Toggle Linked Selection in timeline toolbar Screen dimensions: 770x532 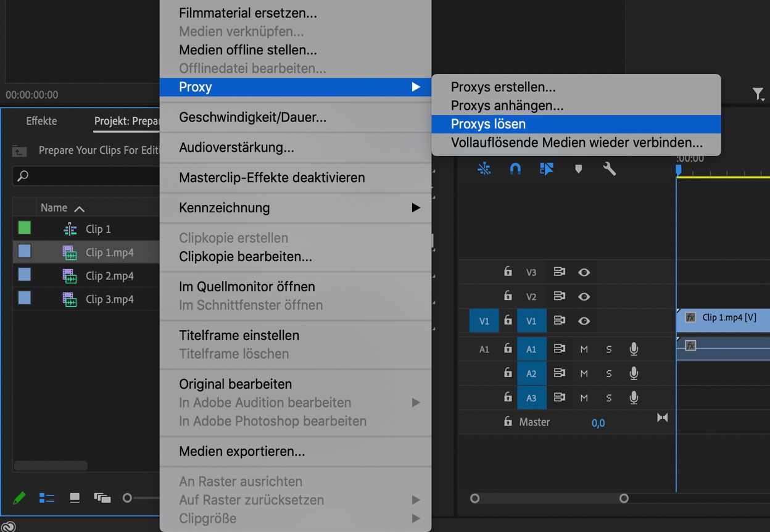coord(547,168)
